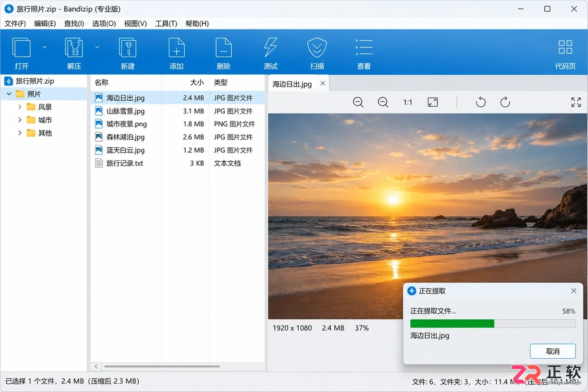
Task: Click the 文本文档 type cell
Action: point(227,163)
